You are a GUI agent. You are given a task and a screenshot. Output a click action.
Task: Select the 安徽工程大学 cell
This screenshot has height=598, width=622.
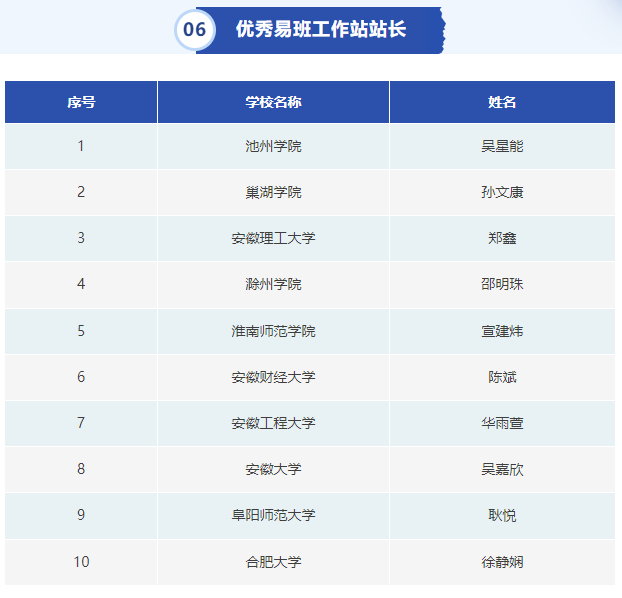coord(273,423)
